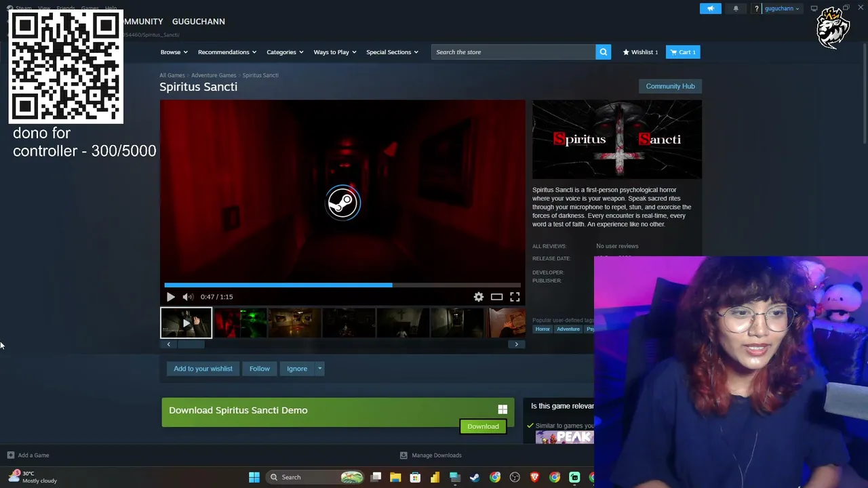Image resolution: width=868 pixels, height=488 pixels.
Task: Open Task View on the taskbar
Action: [376, 477]
